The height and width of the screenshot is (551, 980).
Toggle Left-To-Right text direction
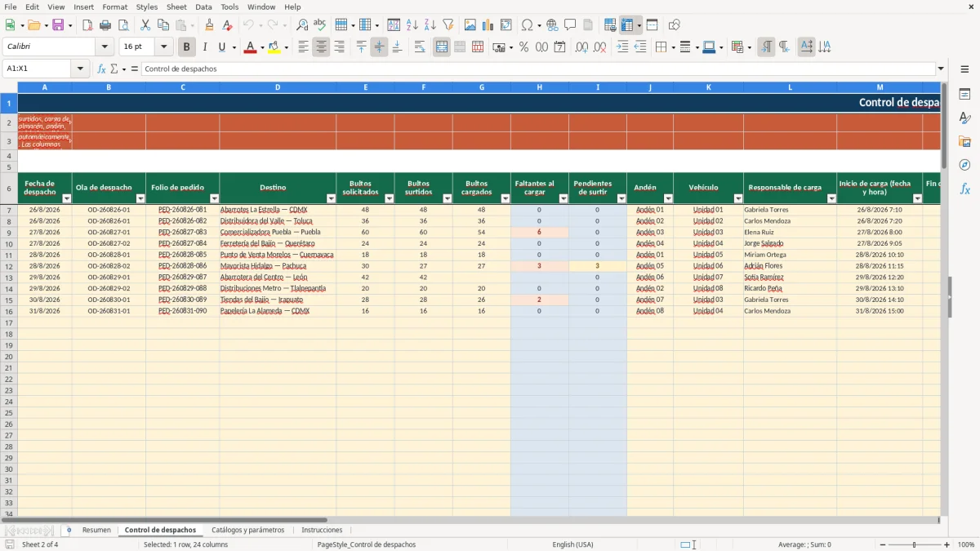(x=766, y=47)
